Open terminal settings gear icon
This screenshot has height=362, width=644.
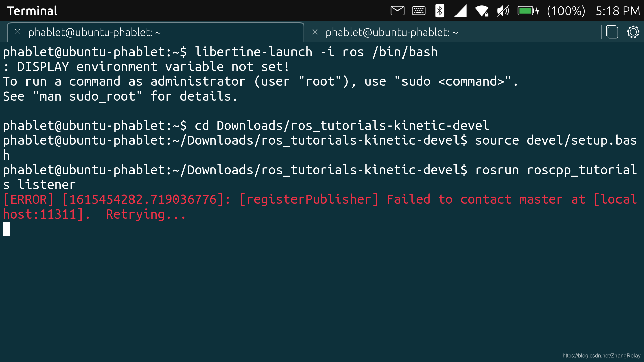point(633,32)
